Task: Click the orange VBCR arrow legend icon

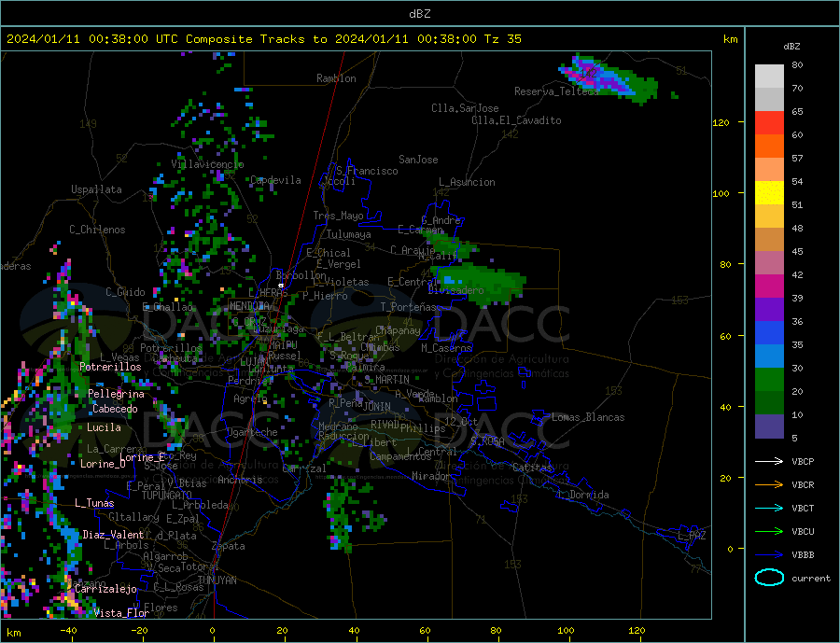Action: tap(769, 485)
